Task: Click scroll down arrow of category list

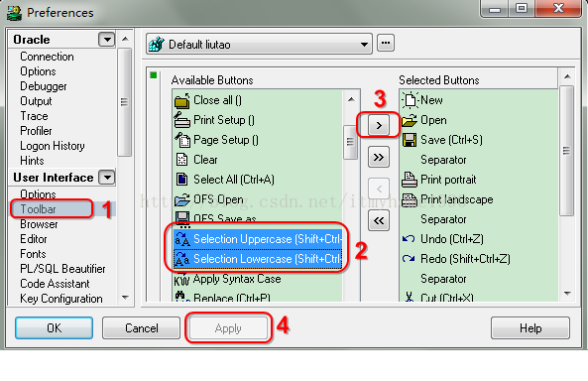Action: coord(125,298)
